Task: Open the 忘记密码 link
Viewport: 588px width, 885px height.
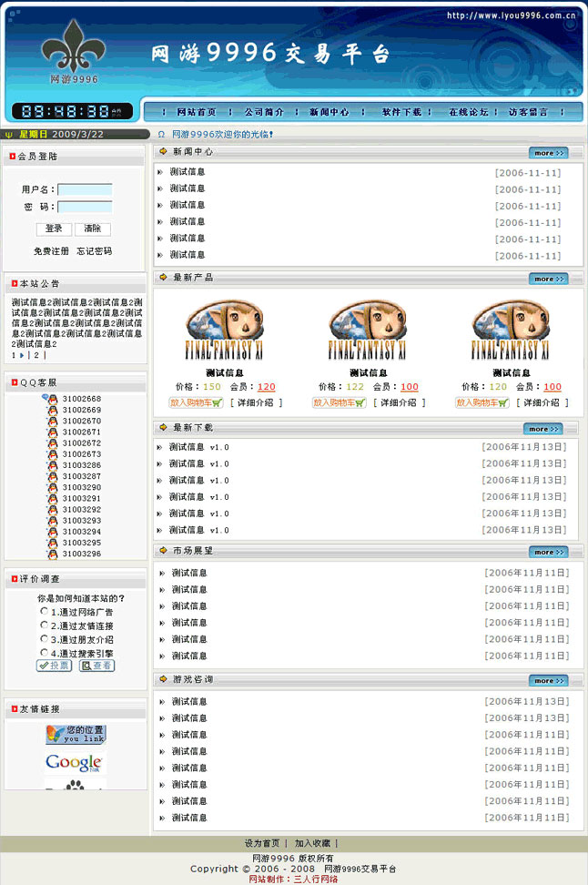Action: point(95,251)
